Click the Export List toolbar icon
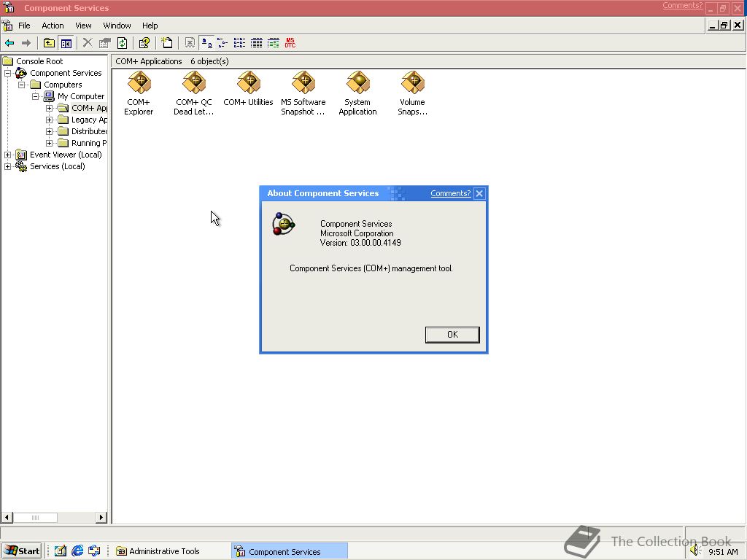 point(190,43)
